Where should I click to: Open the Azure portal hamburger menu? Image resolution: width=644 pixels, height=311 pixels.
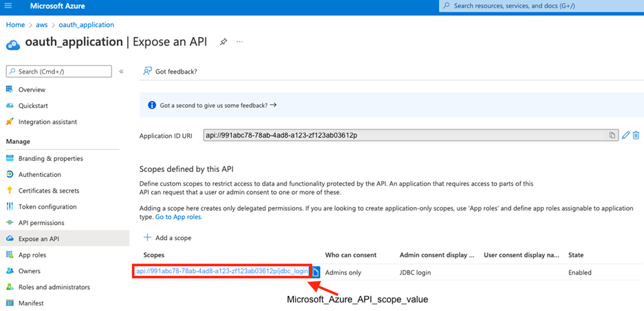[8, 6]
